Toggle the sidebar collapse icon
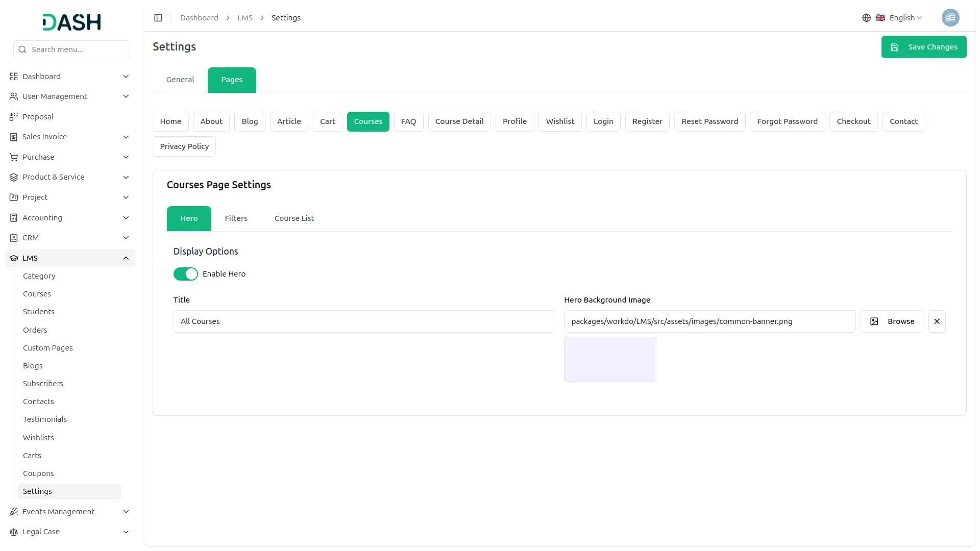This screenshot has height=551, width=980. [158, 18]
